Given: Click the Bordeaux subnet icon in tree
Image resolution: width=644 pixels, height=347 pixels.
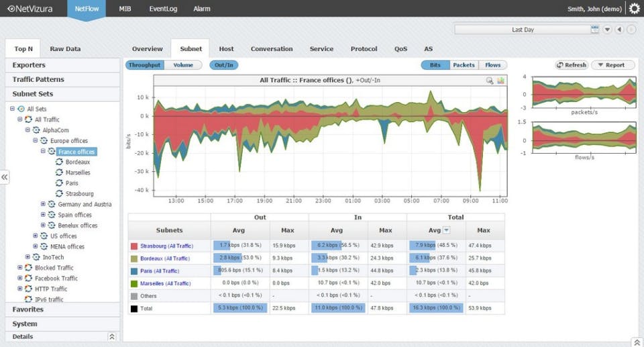Looking at the screenshot, I should pos(59,162).
